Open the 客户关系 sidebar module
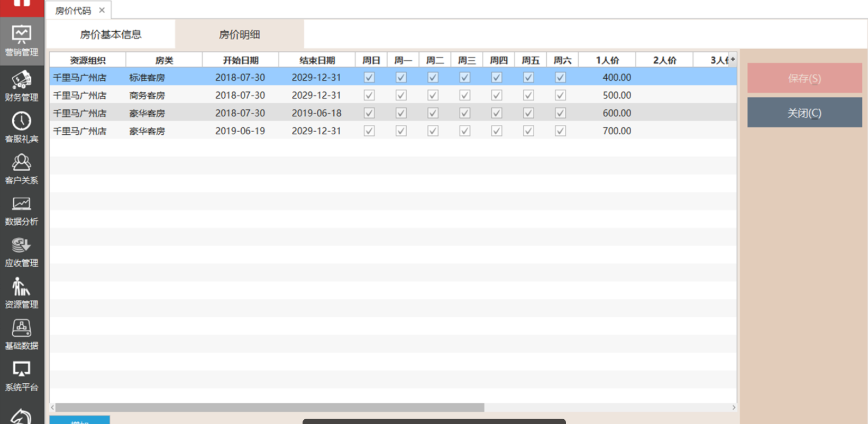 (21, 169)
